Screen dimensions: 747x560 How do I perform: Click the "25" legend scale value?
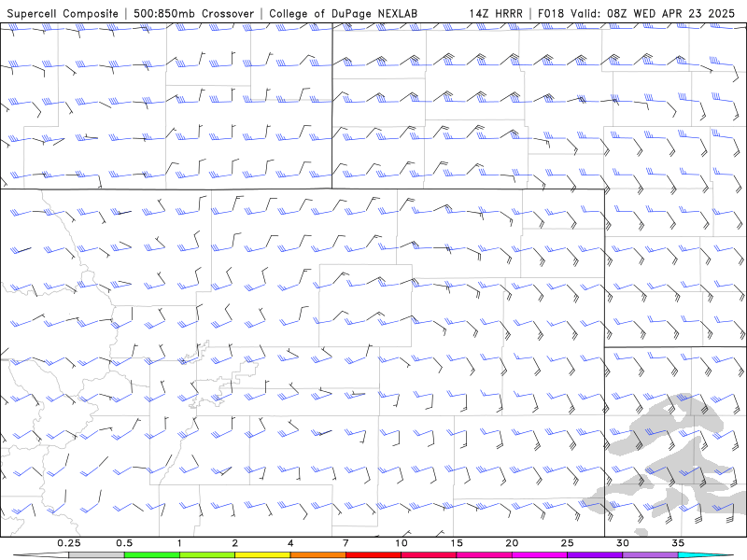click(567, 543)
